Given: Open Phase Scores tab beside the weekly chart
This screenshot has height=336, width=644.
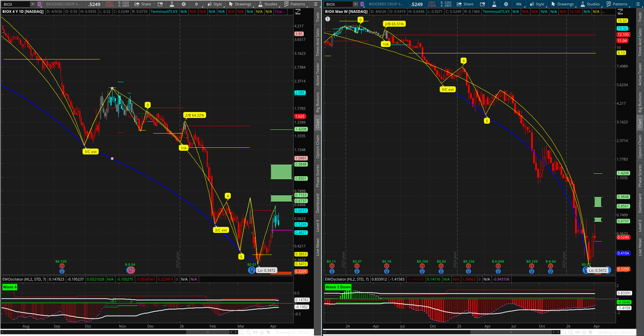Looking at the screenshot, I should click(x=639, y=176).
